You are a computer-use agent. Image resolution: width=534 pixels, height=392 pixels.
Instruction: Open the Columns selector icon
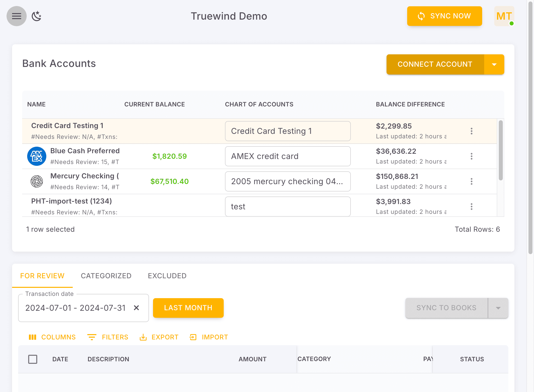click(33, 337)
